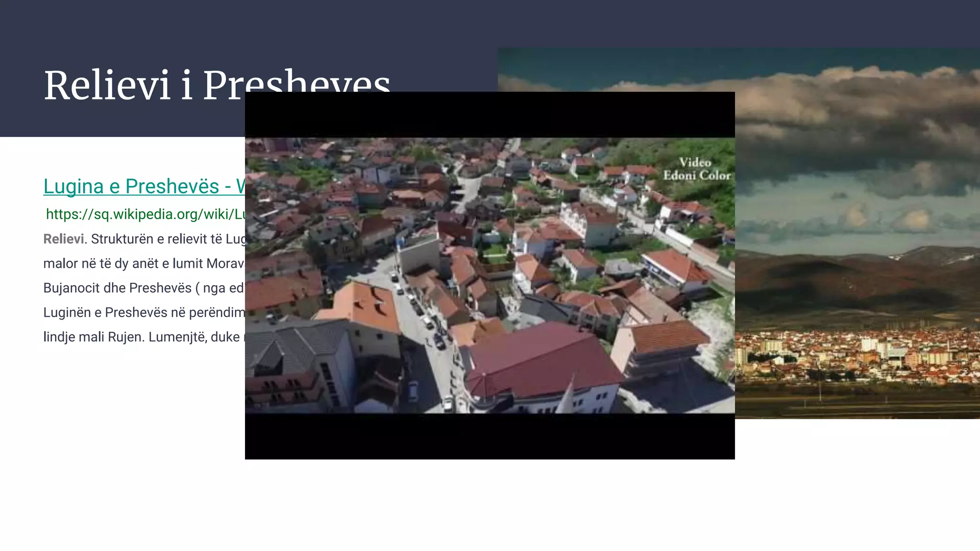The image size is (980, 551).
Task: Click the dark navy header banner
Action: tap(239, 29)
